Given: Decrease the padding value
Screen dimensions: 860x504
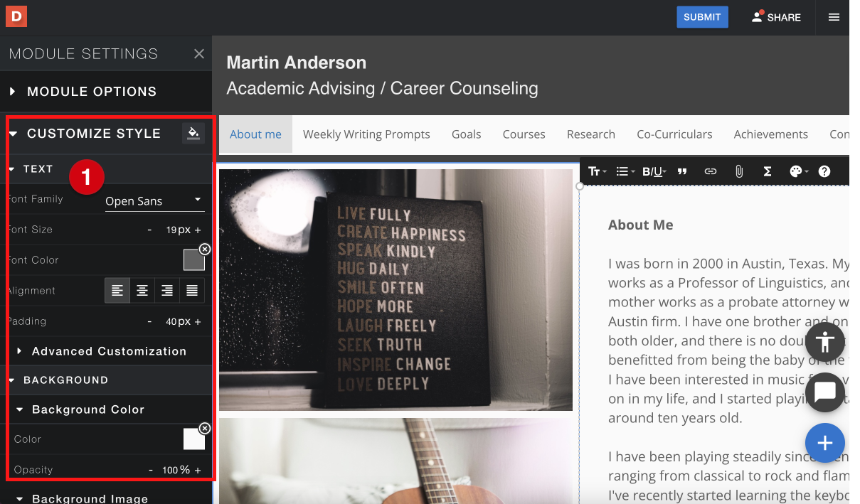Looking at the screenshot, I should (149, 322).
